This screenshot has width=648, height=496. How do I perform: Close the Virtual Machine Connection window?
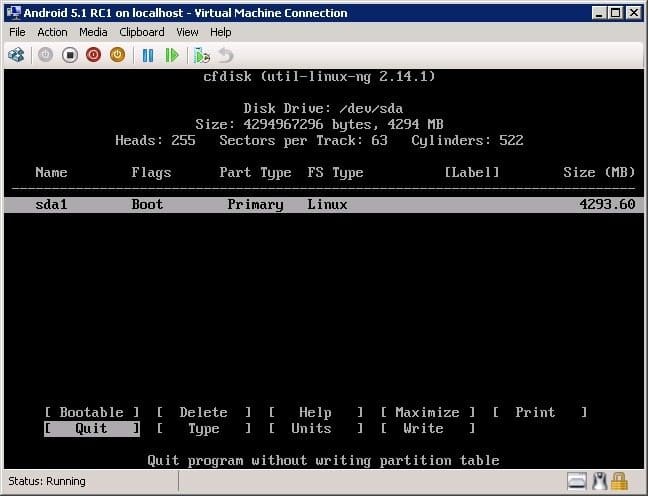coord(634,13)
